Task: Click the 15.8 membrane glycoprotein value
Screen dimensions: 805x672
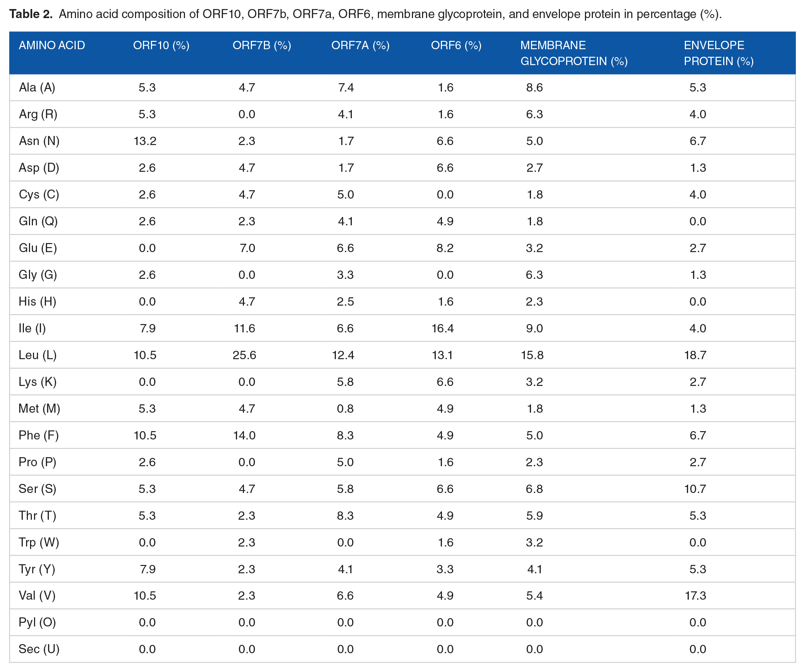Action: (532, 355)
